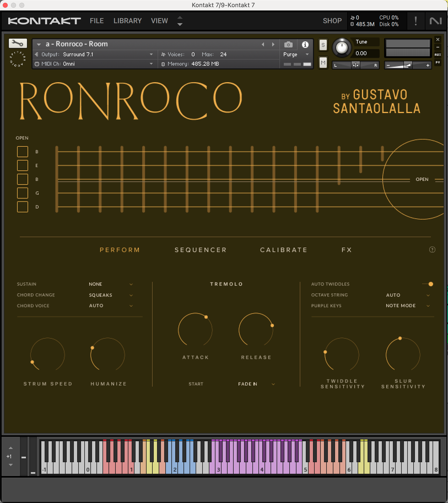The image size is (448, 503).
Task: Click the keyboard octave shift up arrow
Action: click(11, 448)
